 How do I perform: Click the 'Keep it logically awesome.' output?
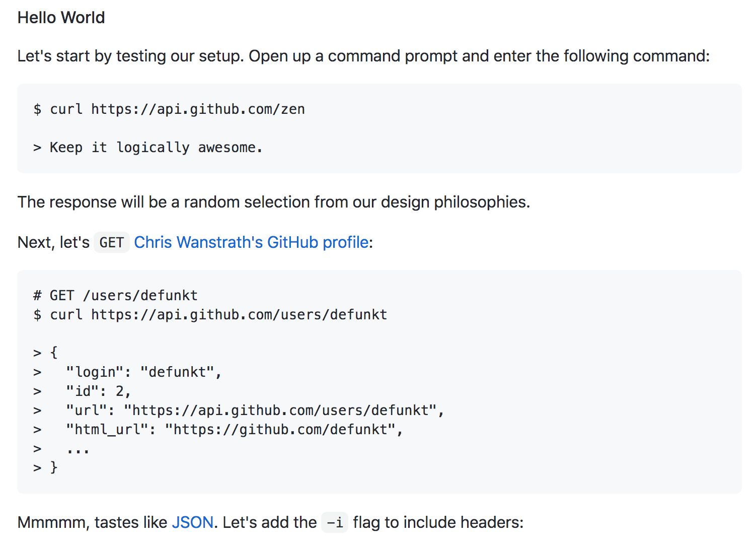[148, 148]
